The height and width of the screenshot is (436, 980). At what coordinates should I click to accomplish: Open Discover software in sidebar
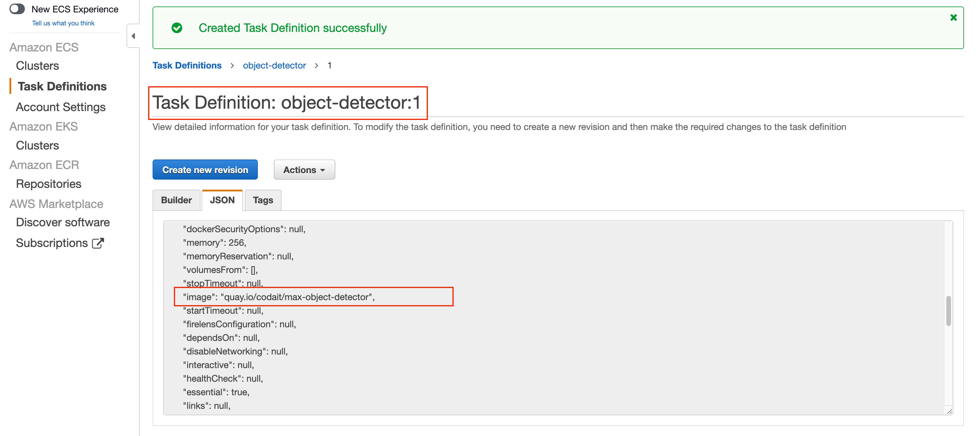point(62,222)
